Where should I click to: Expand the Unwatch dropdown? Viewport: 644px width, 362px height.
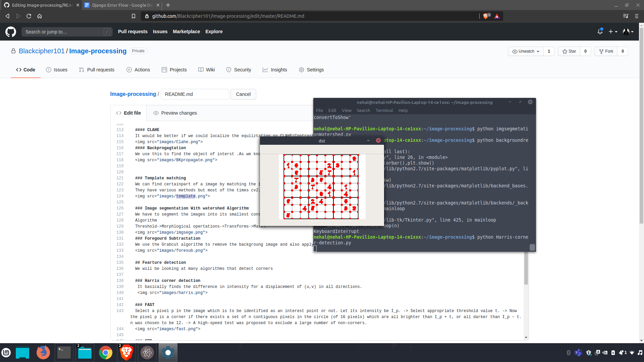point(526,51)
